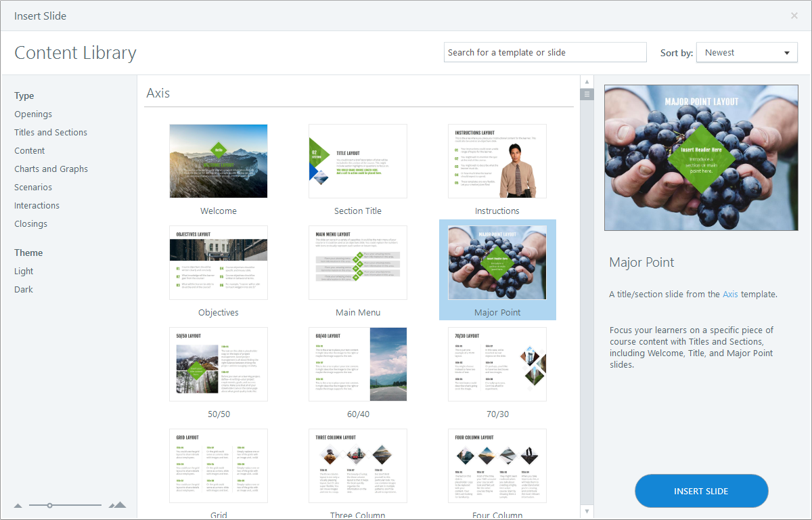Close the Insert Slide dialog

pyautogui.click(x=796, y=16)
